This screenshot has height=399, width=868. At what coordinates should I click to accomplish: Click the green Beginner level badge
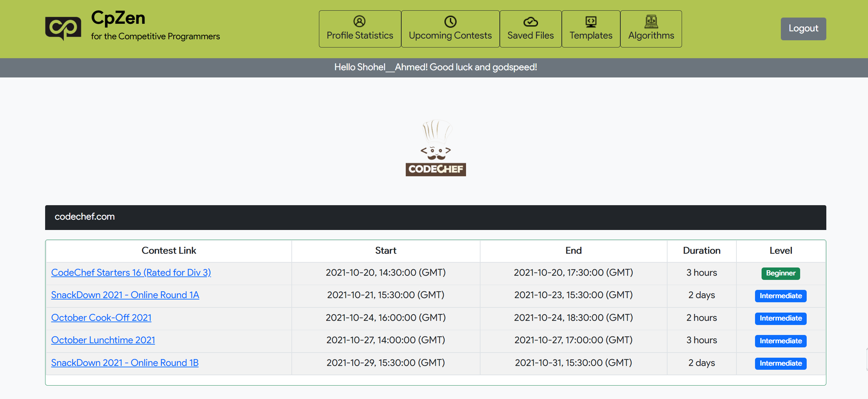pos(780,273)
